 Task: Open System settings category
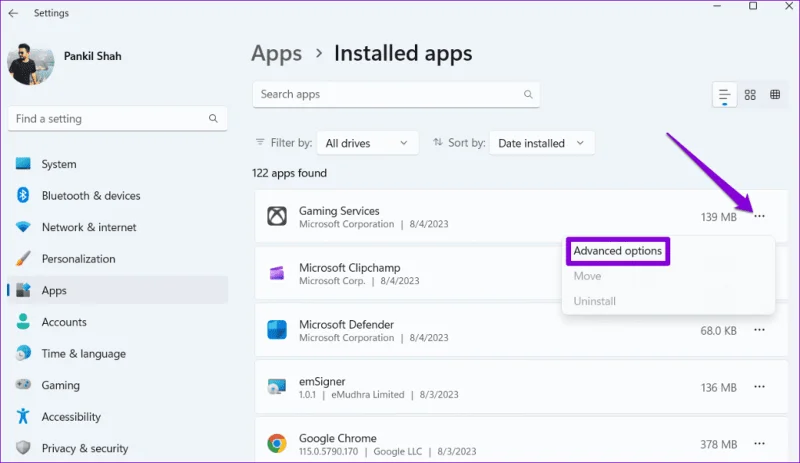[x=117, y=164]
